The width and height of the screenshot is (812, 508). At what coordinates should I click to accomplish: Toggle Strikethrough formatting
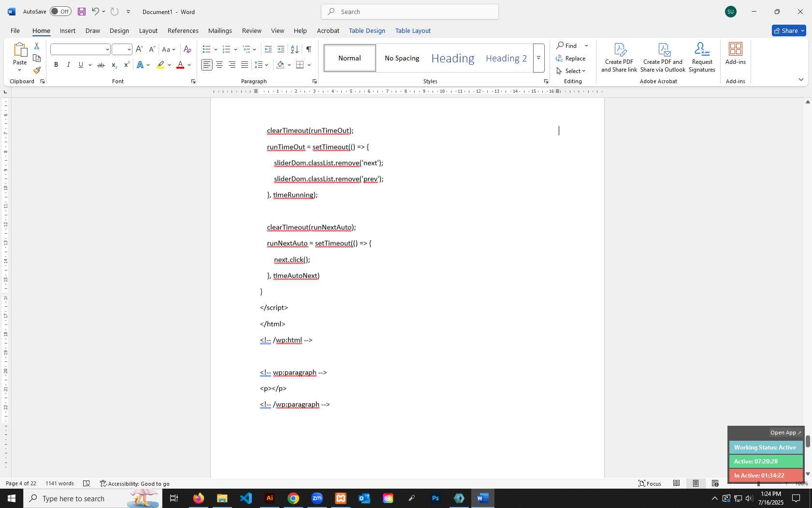pos(101,65)
